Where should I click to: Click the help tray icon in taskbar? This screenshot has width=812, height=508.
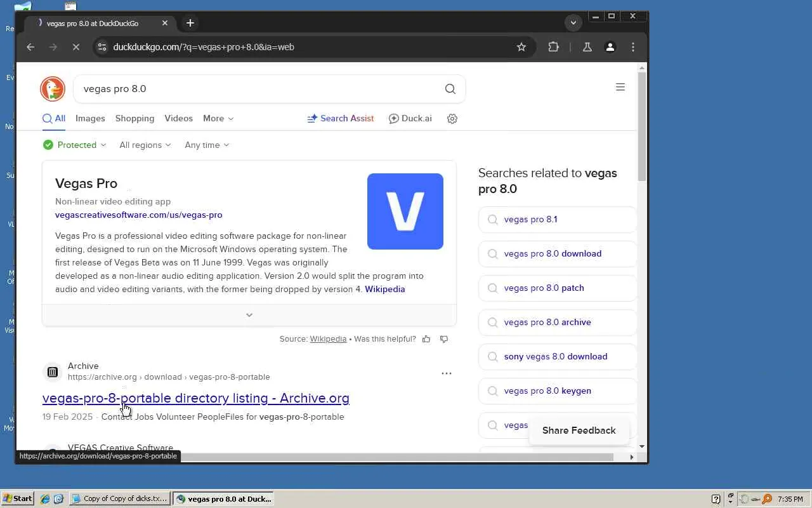click(x=716, y=499)
